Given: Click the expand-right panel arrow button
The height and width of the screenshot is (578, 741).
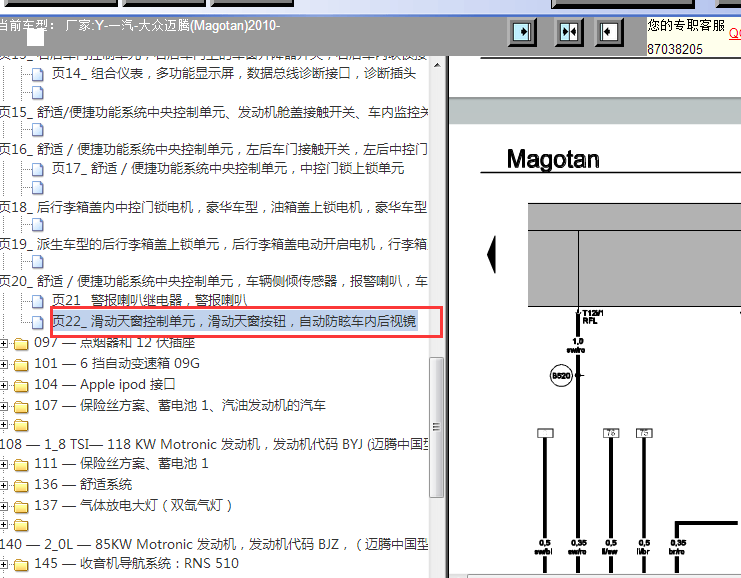Looking at the screenshot, I should [522, 32].
